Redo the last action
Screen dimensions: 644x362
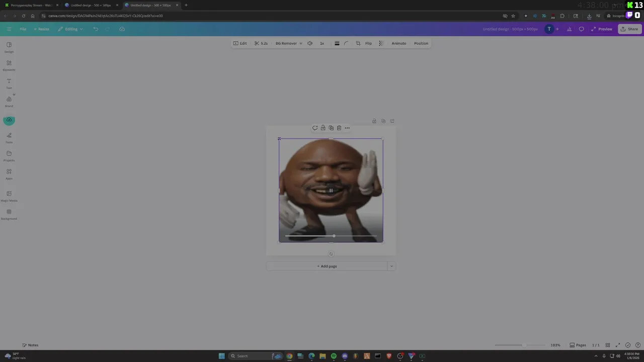point(108,29)
